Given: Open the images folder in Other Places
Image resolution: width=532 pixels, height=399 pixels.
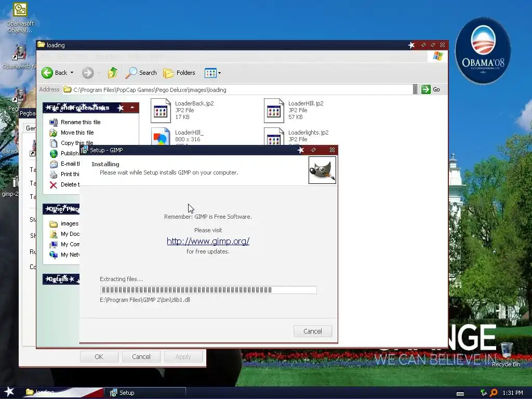Looking at the screenshot, I should [64, 223].
